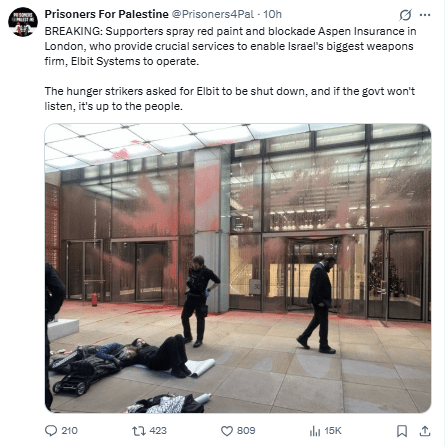Viewport: 445px width, 446px height.
Task: Click the hunger strikers paragraph text
Action: point(230,99)
